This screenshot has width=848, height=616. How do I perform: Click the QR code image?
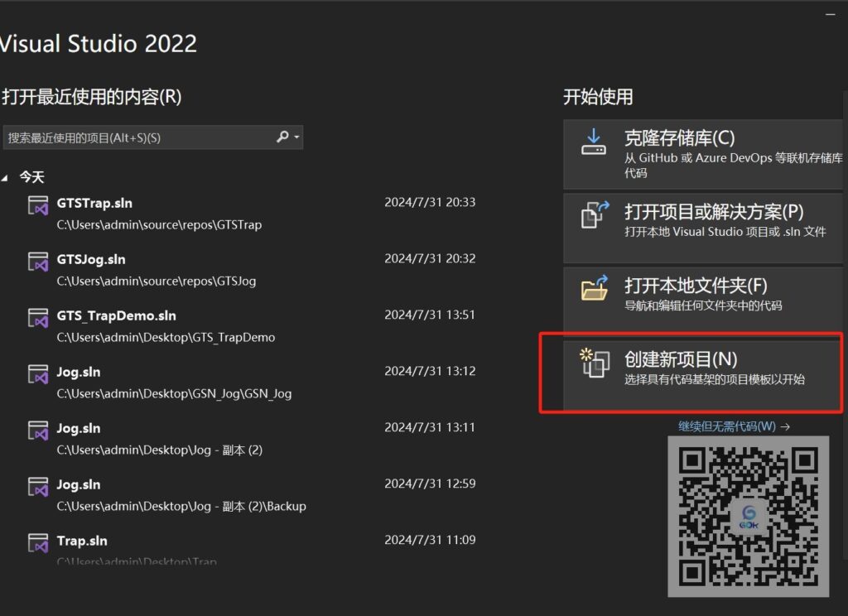click(x=749, y=517)
